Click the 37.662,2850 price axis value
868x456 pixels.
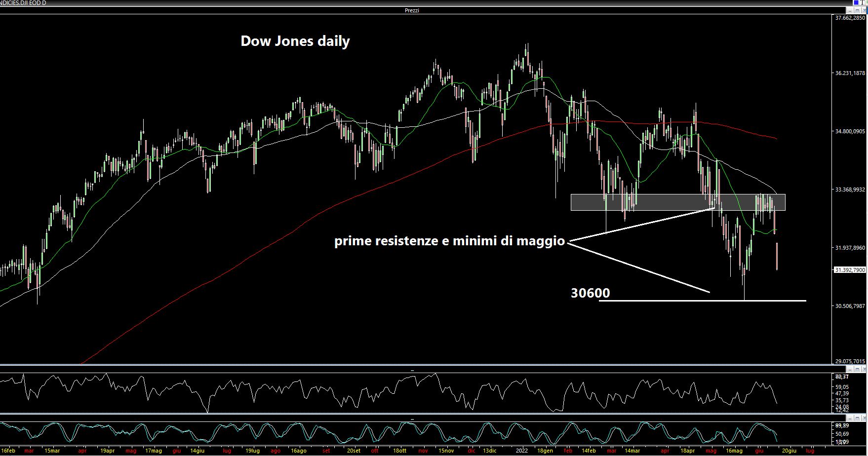850,18
